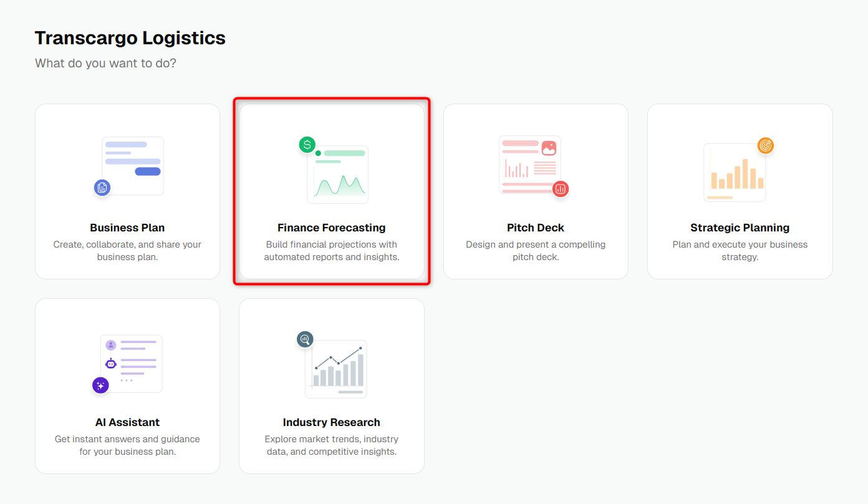Click the image icon in Pitch Deck illustration
Viewport: 868px width, 504px height.
tap(549, 148)
